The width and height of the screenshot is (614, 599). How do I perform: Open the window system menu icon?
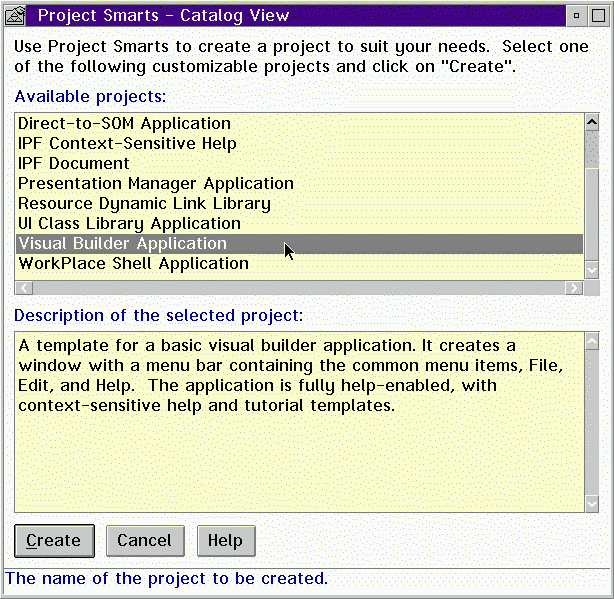pyautogui.click(x=15, y=16)
